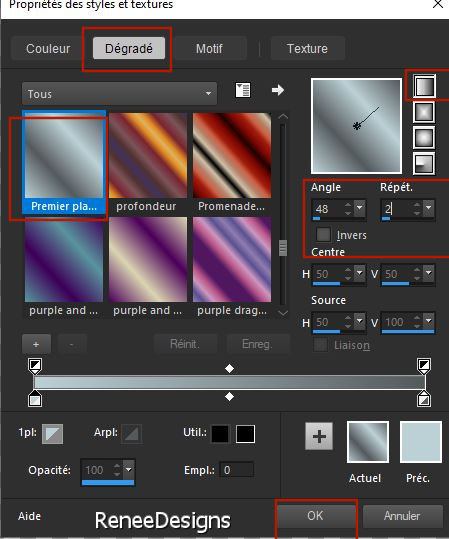
Task: Select the radial gradient style icon
Action: point(424,164)
